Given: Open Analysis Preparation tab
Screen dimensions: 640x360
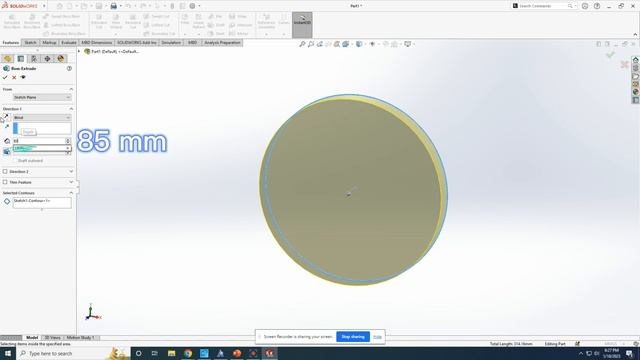Looking at the screenshot, I should (222, 43).
